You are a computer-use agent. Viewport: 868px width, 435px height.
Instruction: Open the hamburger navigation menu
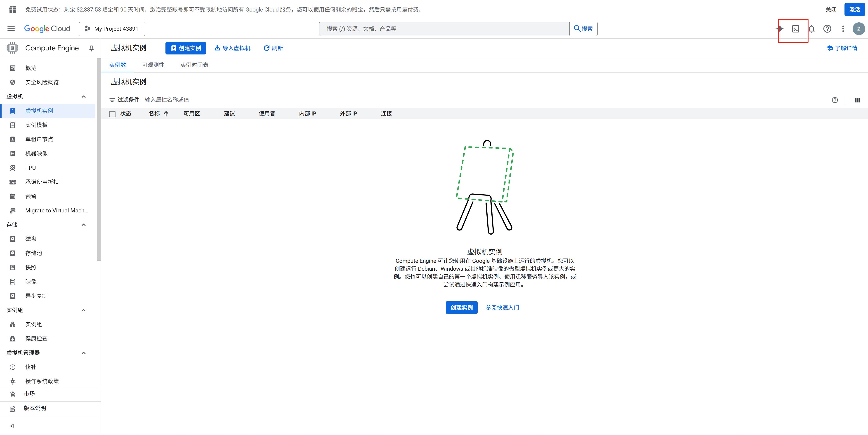pyautogui.click(x=11, y=29)
